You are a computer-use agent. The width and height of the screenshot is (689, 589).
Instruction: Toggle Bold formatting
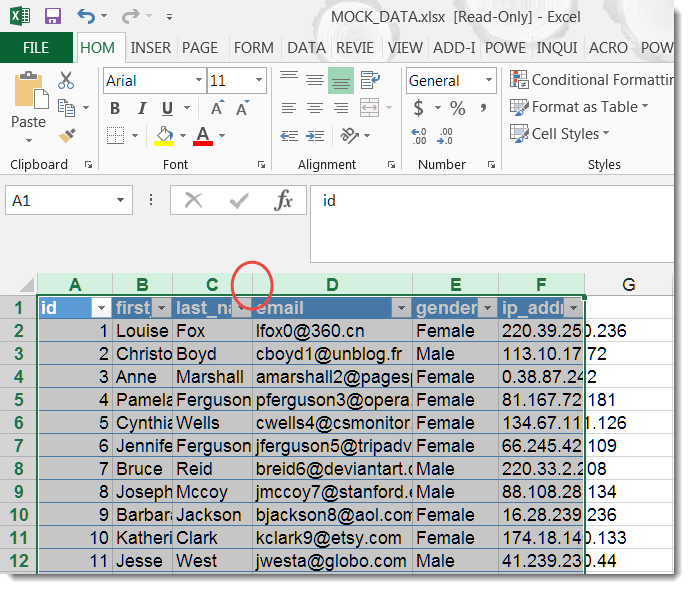coord(115,108)
